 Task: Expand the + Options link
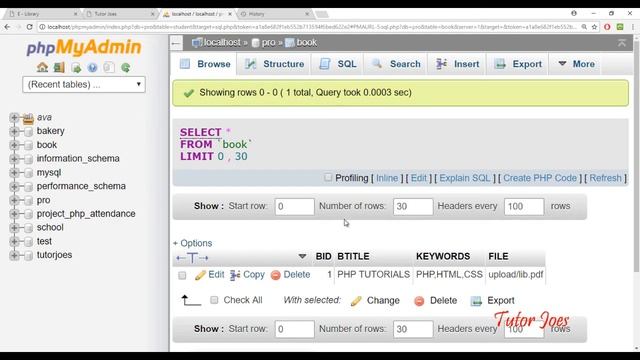click(192, 243)
